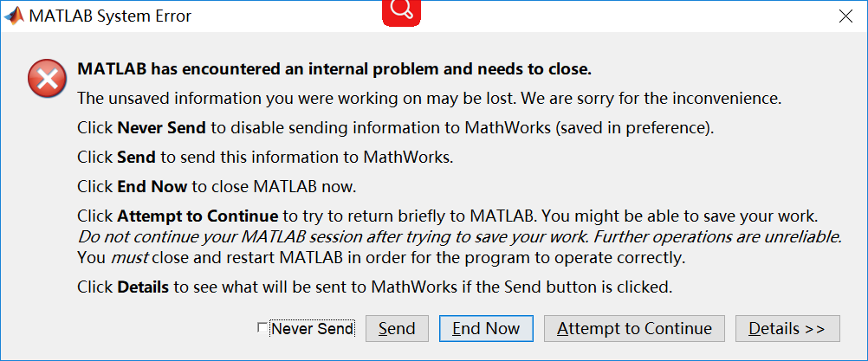868x361 pixels.
Task: Click the Never Send checkbox label text
Action: pyautogui.click(x=312, y=328)
